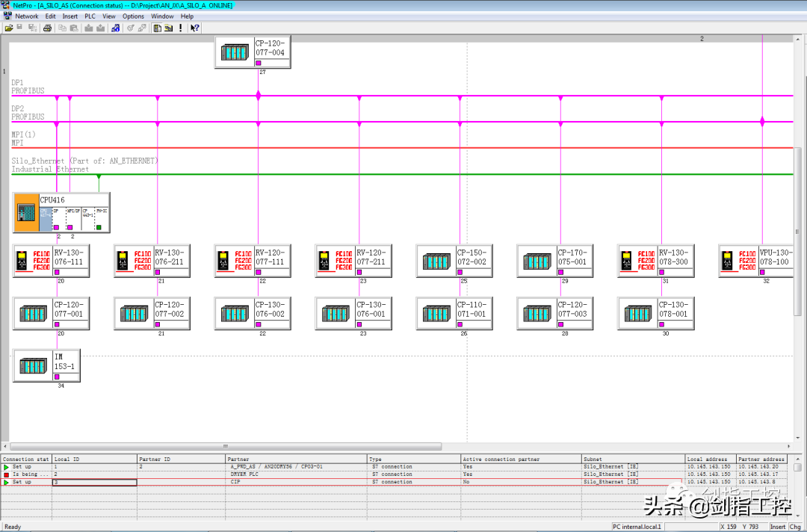Click the green Silo_Ethernet network line
Viewport: 807px width, 532px height.
pyautogui.click(x=374, y=174)
